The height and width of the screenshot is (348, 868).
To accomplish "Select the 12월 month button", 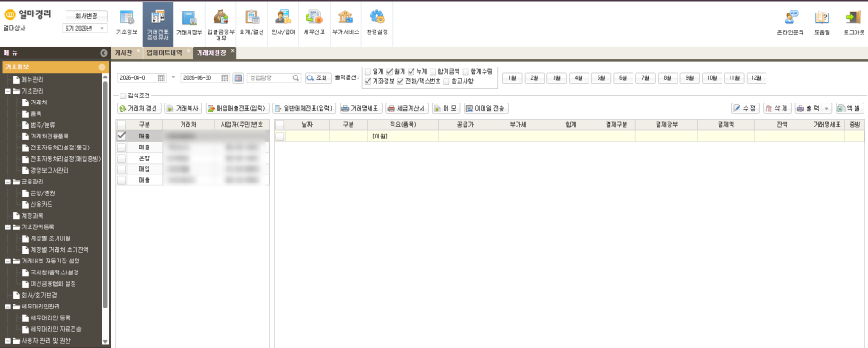I will 757,78.
